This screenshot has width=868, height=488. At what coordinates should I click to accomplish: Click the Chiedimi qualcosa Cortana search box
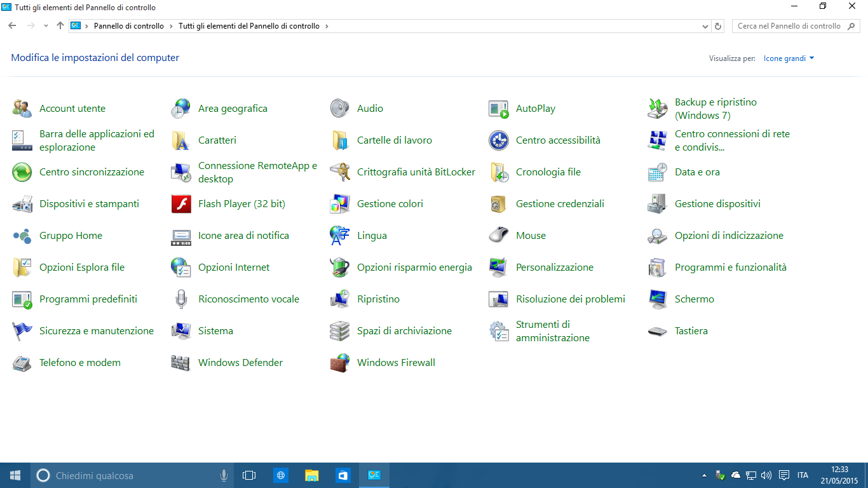coord(132,475)
